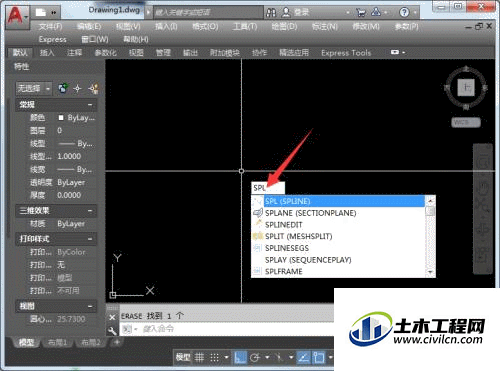Click the Autodesk 360 triangle icon
This screenshot has height=371, width=500.
[376, 12]
